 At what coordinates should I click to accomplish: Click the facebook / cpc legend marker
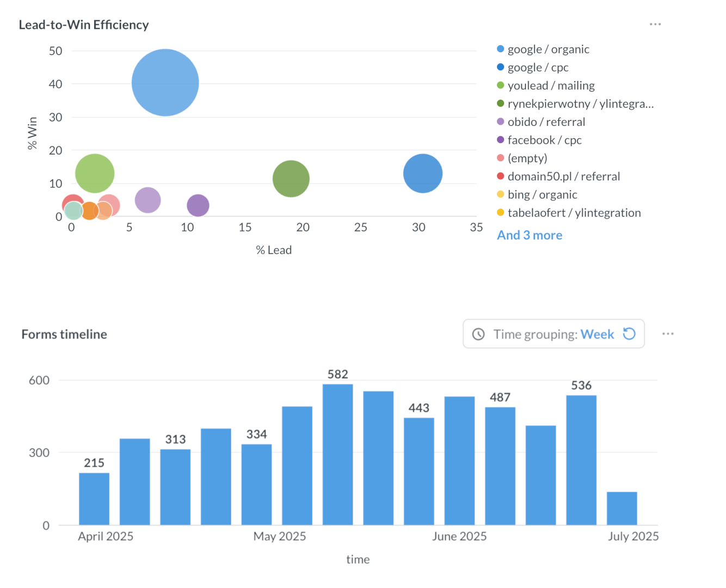click(x=500, y=140)
